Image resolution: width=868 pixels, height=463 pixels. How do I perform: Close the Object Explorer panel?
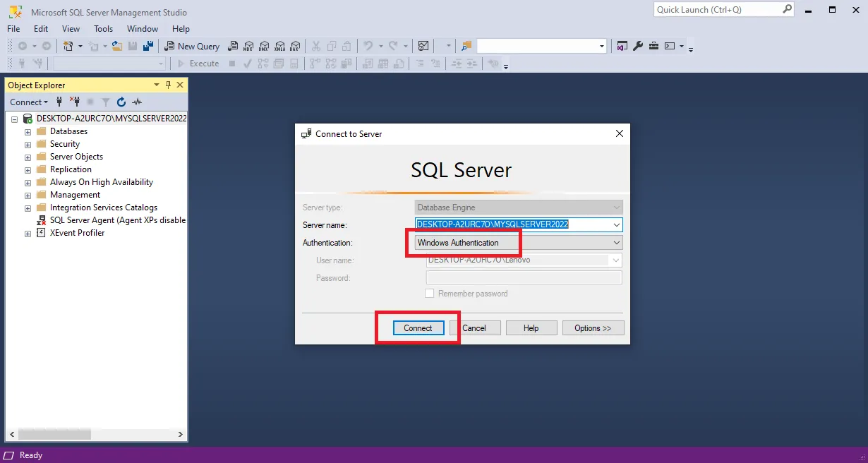(x=180, y=85)
